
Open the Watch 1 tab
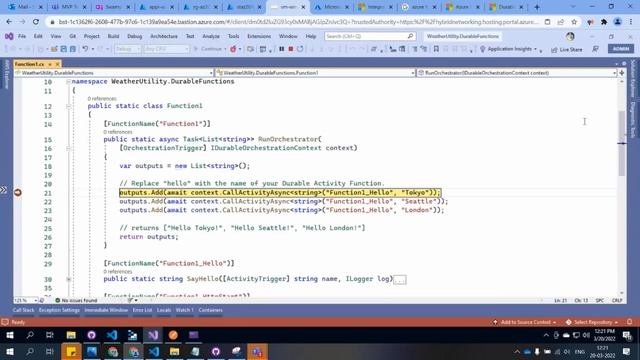pyautogui.click(x=184, y=310)
